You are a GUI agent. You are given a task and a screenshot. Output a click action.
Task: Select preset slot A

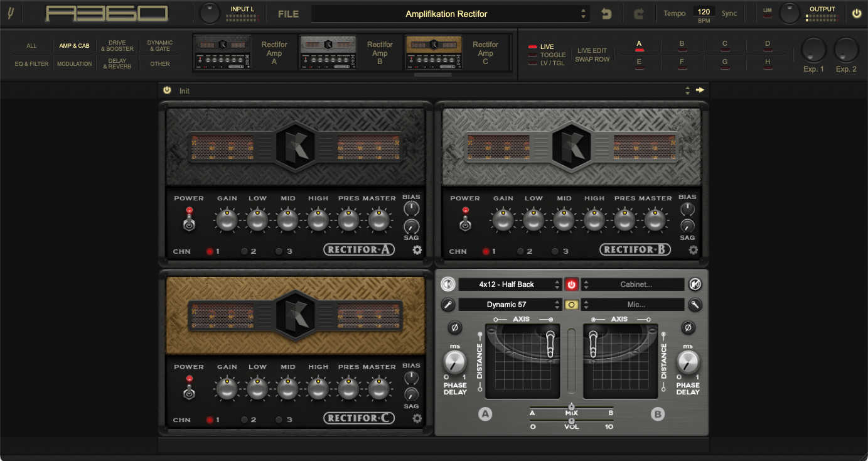(x=639, y=44)
